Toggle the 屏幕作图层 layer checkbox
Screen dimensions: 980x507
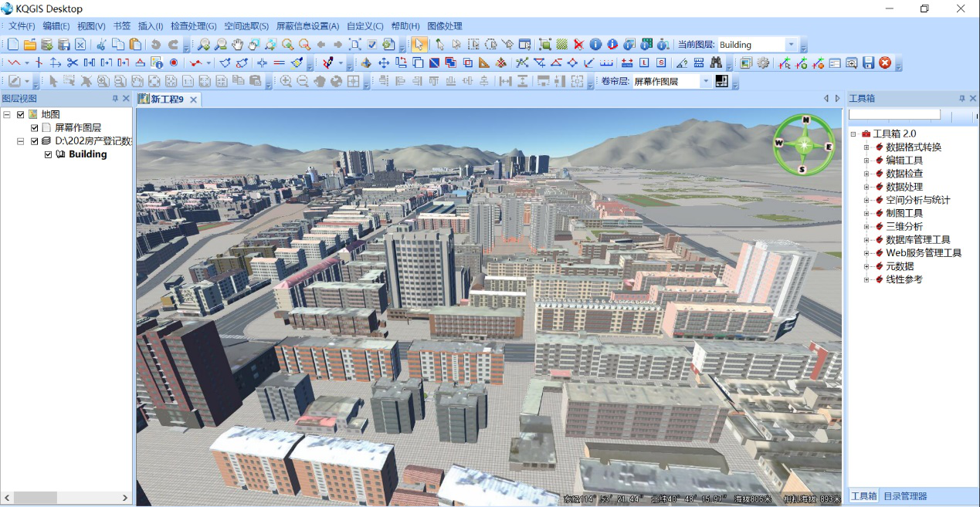(35, 128)
